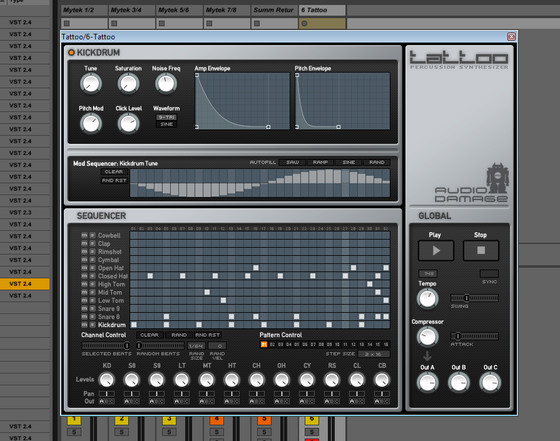
Task: Click the Out C level knob
Action: [x=490, y=382]
